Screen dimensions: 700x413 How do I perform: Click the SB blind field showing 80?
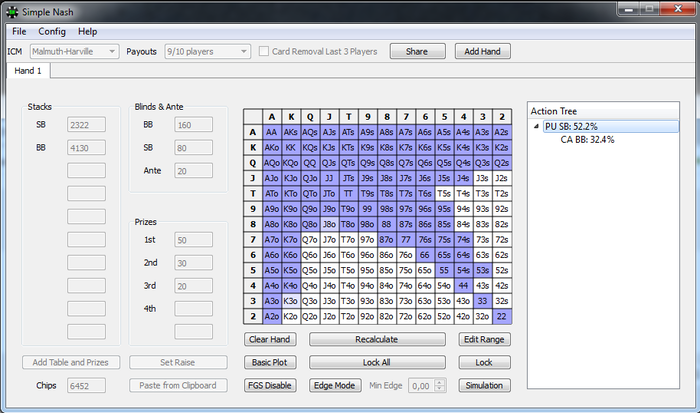194,148
